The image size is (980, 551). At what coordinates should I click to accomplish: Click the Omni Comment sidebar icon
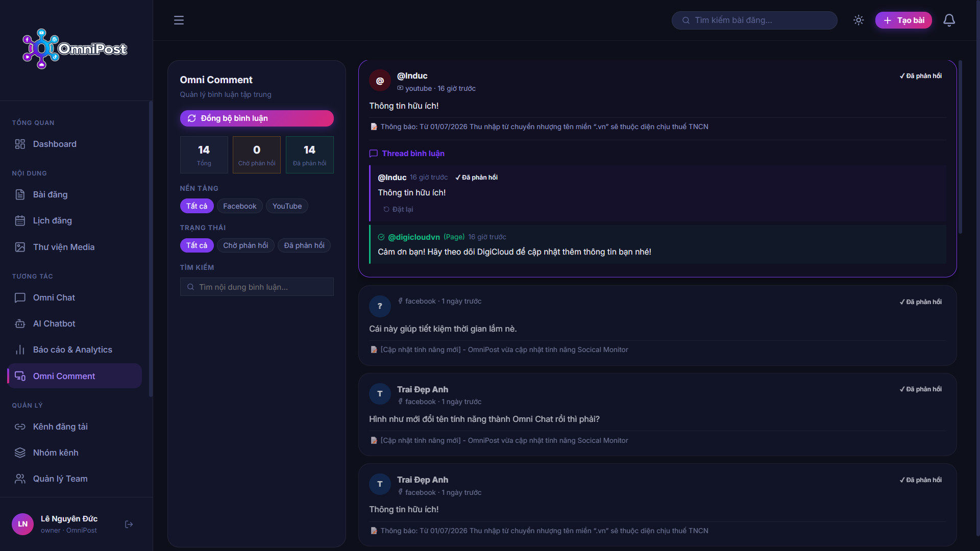coord(20,377)
